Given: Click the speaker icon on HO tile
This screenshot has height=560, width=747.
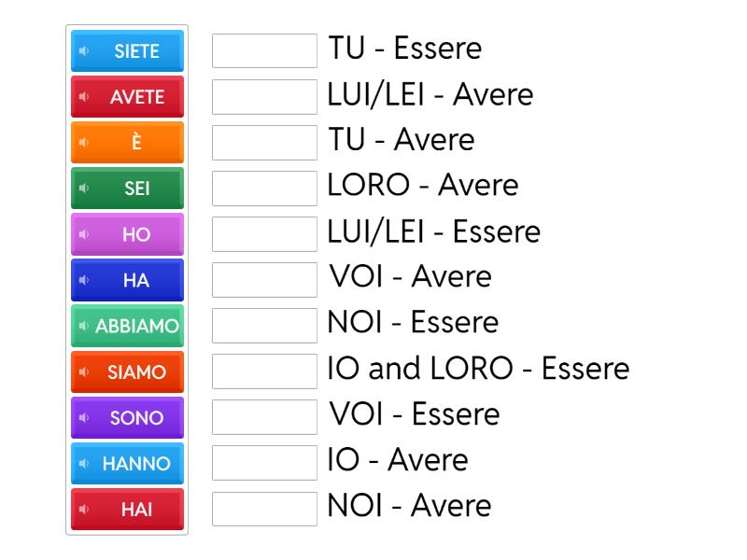Looking at the screenshot, I should (84, 234).
